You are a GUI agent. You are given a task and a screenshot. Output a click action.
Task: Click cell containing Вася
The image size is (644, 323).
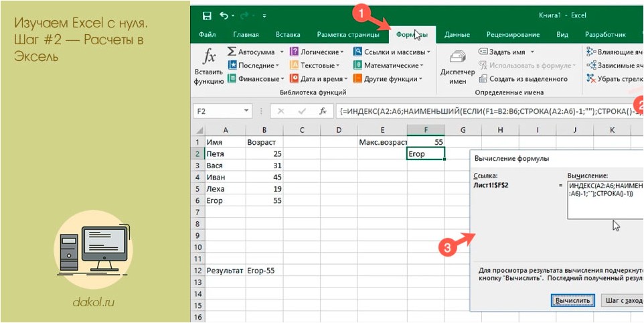tap(226, 166)
